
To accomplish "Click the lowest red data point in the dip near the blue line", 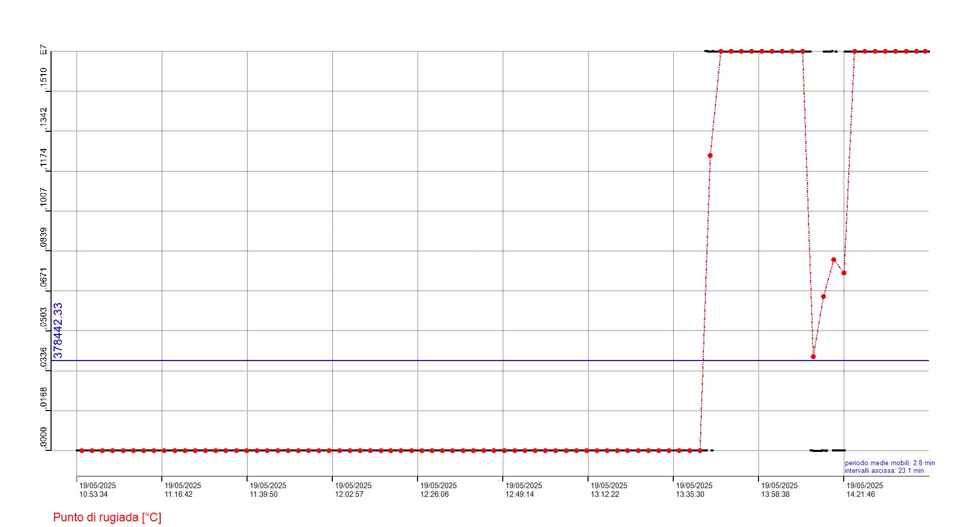I will click(x=813, y=356).
